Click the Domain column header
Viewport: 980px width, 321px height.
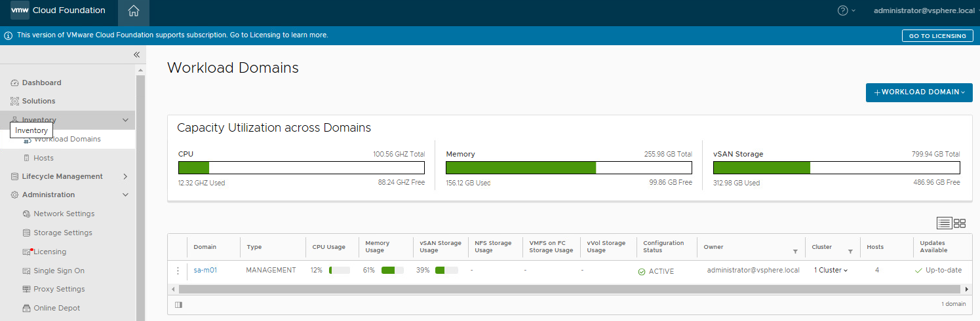pos(205,247)
